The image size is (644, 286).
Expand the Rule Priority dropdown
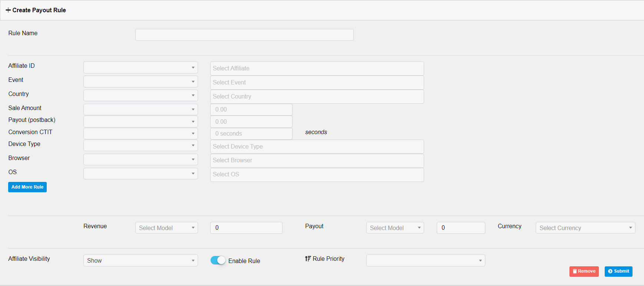pyautogui.click(x=425, y=260)
